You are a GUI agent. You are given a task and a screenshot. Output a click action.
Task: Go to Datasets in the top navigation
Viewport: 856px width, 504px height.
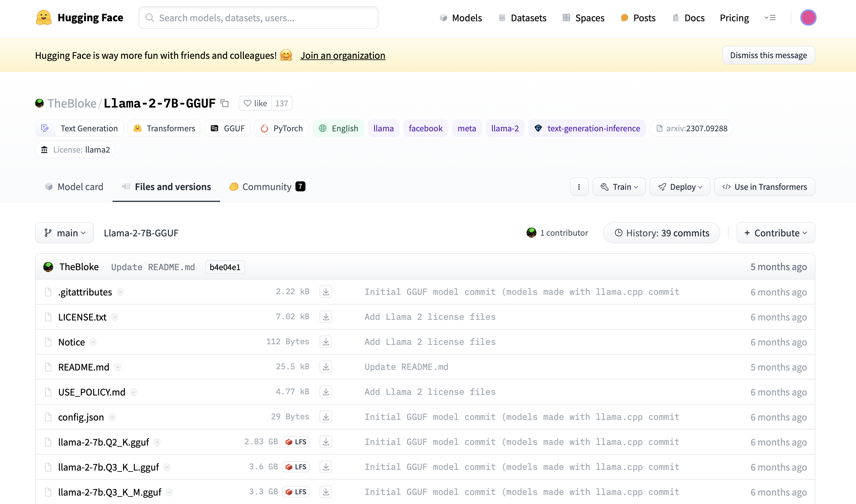522,18
